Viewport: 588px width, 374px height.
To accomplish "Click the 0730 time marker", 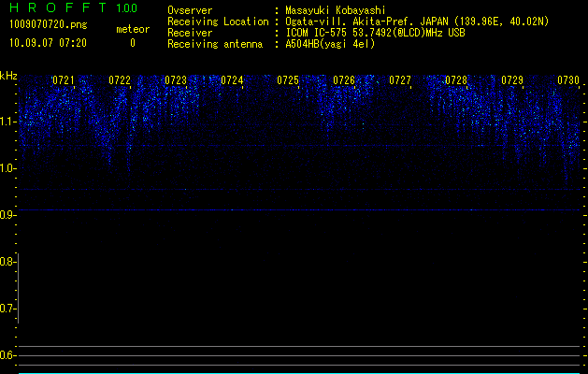I will (x=568, y=80).
